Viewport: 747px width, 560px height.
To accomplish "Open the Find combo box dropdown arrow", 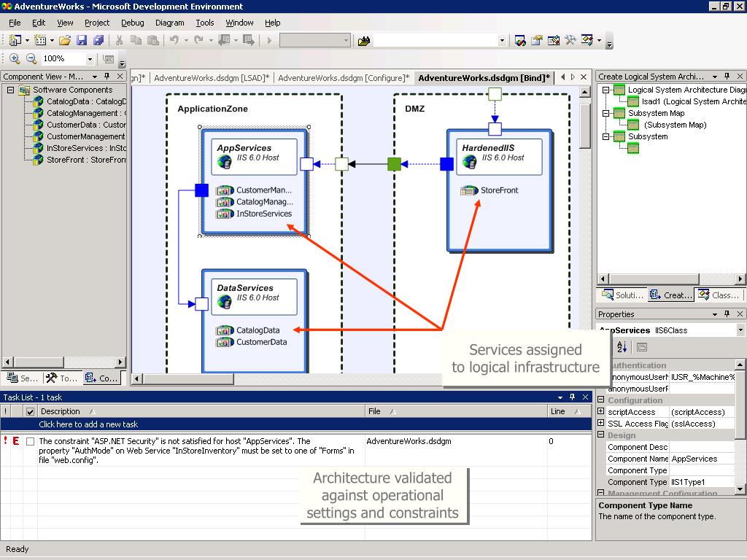I will (502, 41).
